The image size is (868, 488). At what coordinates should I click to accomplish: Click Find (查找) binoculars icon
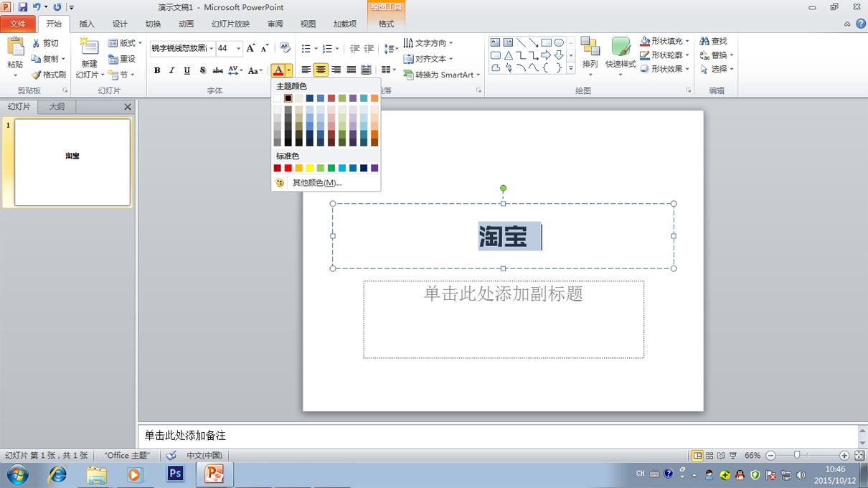pyautogui.click(x=704, y=42)
